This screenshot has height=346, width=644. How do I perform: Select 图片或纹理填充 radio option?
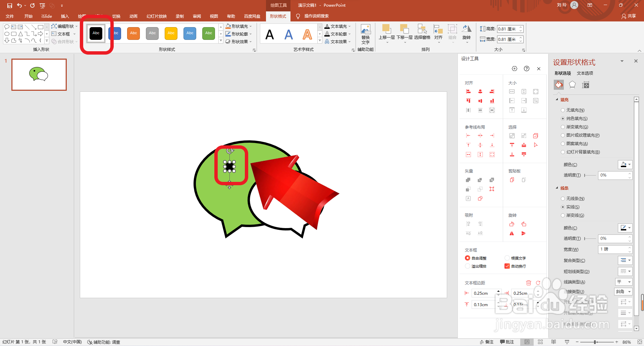563,135
